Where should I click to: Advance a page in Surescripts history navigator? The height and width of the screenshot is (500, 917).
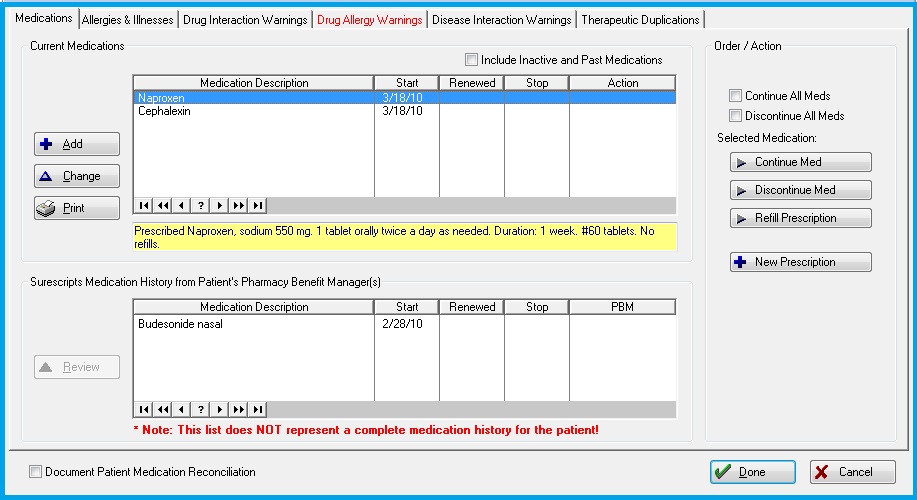point(238,409)
